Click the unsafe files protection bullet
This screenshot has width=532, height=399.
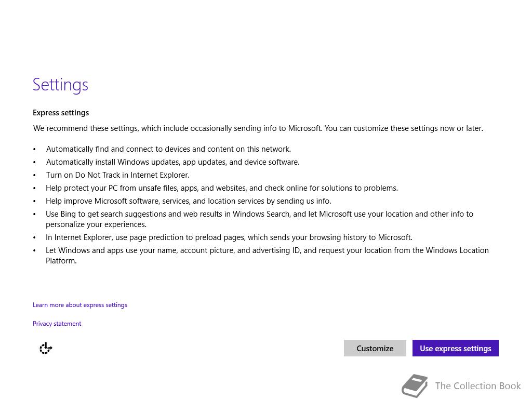click(x=222, y=188)
